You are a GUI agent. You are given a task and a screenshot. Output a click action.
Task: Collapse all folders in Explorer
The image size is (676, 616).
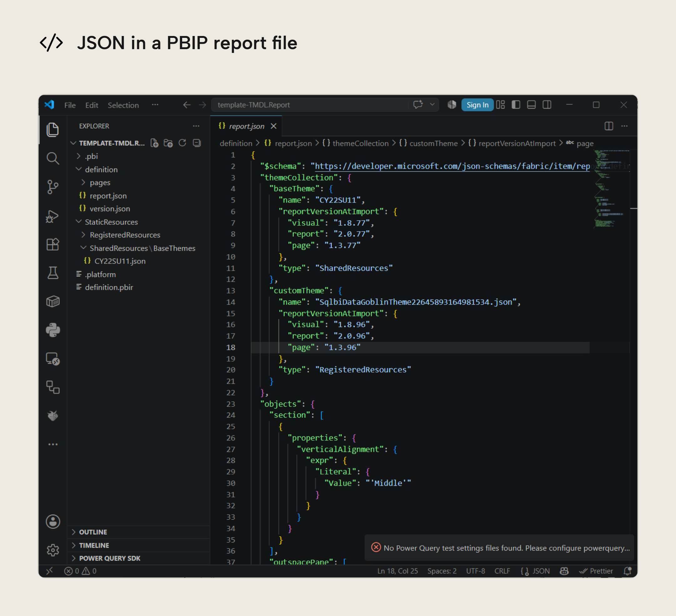197,143
